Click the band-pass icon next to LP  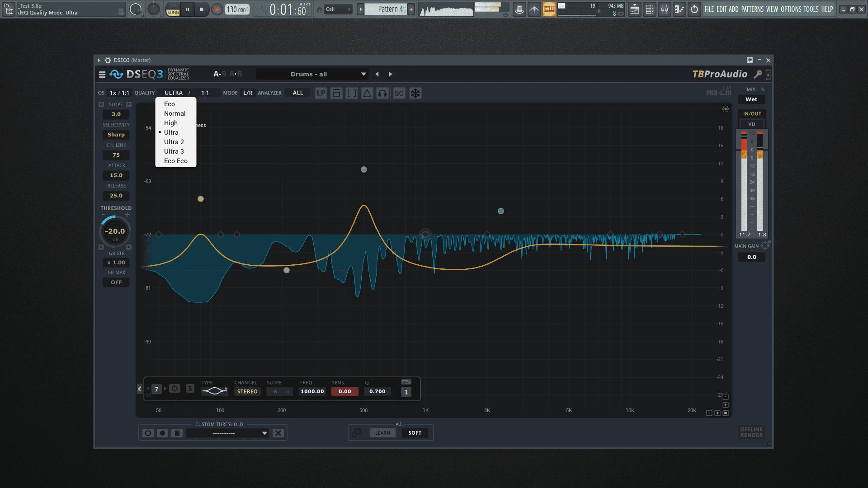pyautogui.click(x=336, y=93)
